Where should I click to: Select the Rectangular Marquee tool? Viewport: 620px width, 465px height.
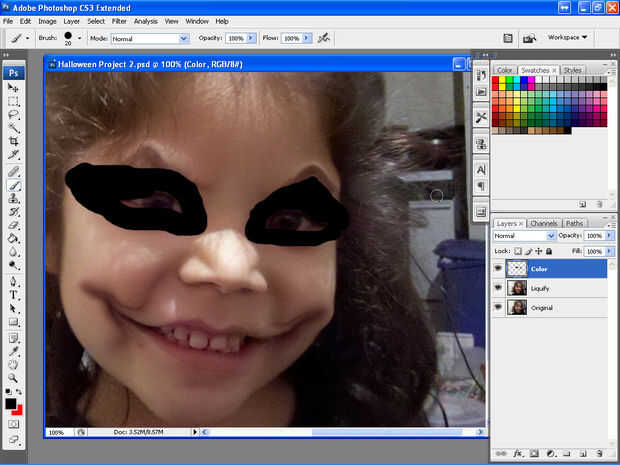click(13, 102)
